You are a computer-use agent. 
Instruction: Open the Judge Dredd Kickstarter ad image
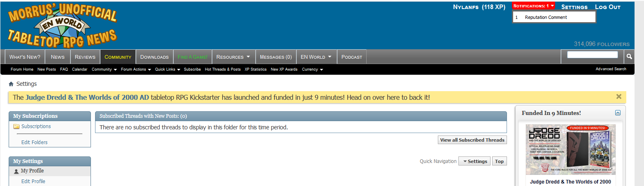pyautogui.click(x=570, y=149)
